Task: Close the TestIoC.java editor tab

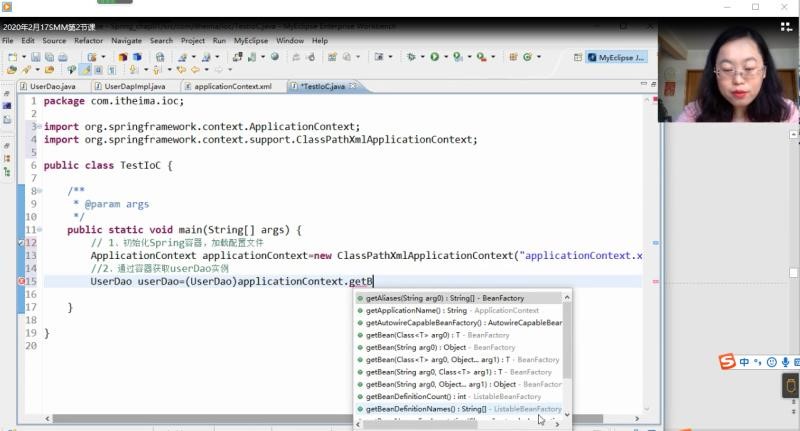Action: pyautogui.click(x=353, y=86)
